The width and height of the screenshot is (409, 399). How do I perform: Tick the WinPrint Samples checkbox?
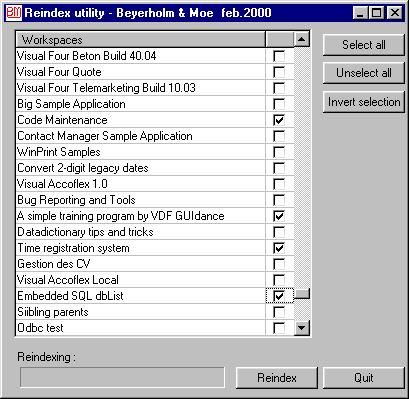click(279, 152)
